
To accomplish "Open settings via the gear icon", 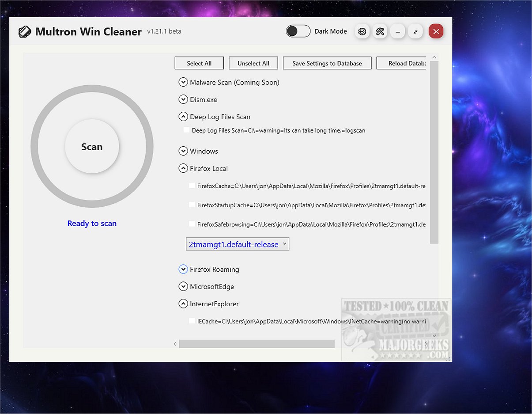I will coord(362,31).
